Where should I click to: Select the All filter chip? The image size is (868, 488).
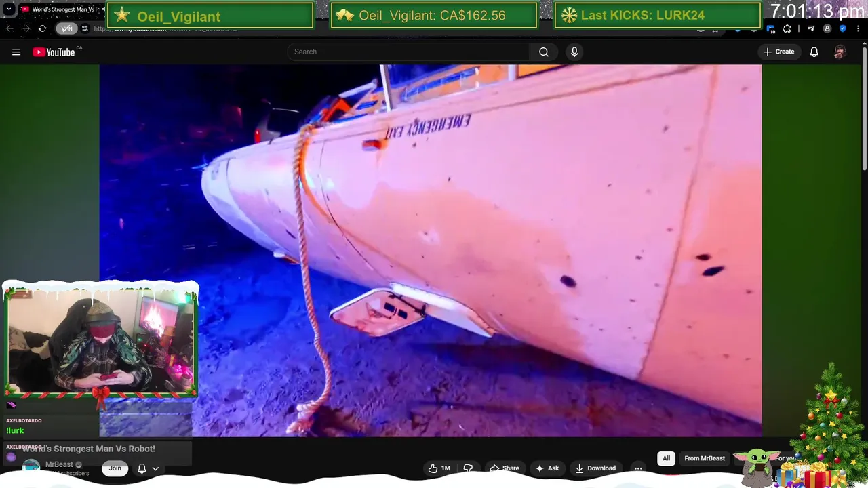pyautogui.click(x=666, y=458)
